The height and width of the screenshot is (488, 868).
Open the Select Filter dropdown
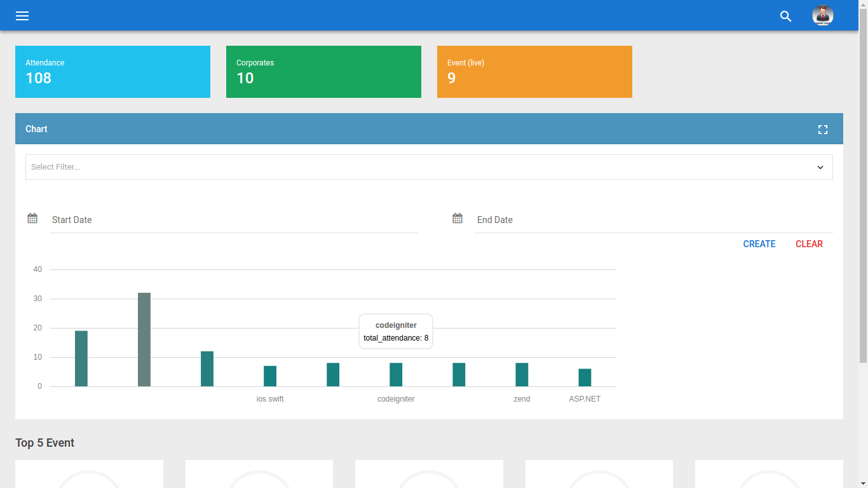(x=429, y=167)
